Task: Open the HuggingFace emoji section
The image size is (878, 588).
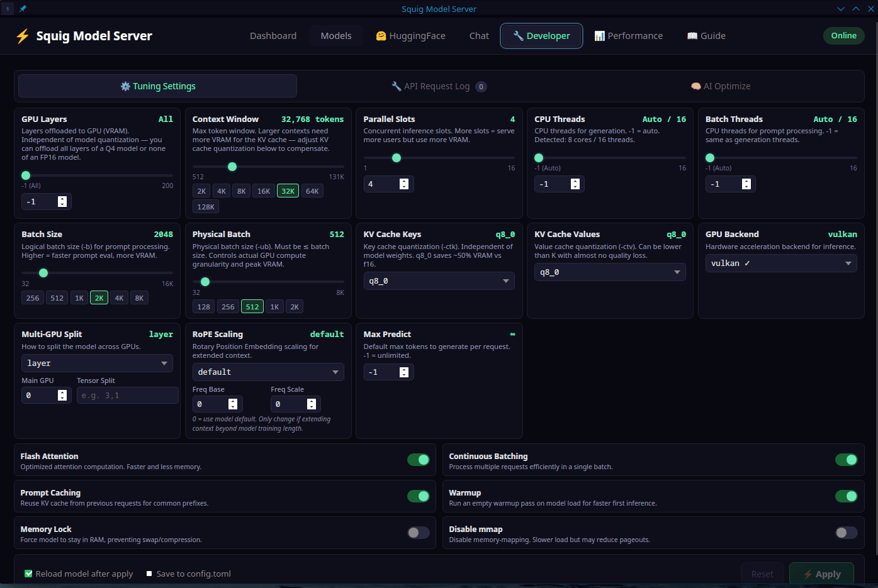Action: click(x=381, y=36)
